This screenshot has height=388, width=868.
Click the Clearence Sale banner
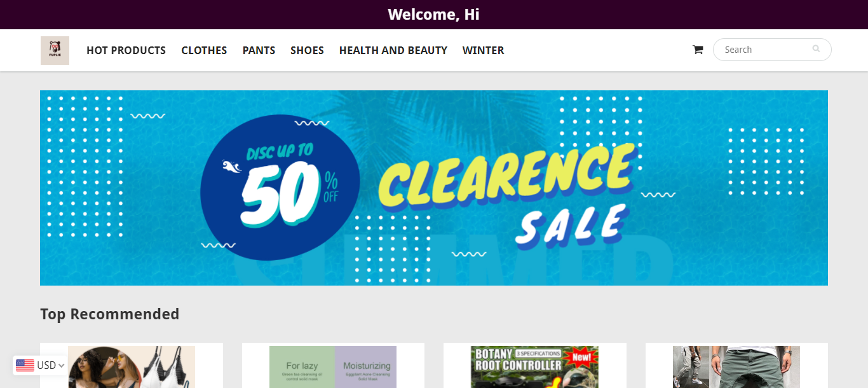(x=434, y=188)
